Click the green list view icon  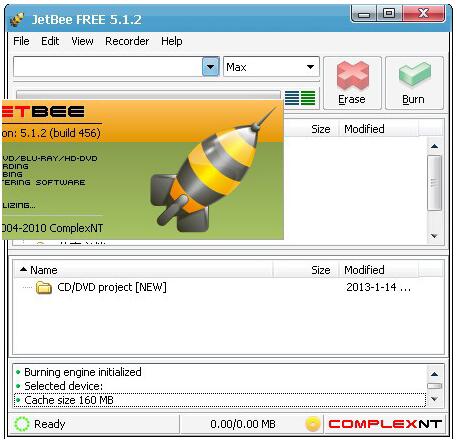pos(308,98)
